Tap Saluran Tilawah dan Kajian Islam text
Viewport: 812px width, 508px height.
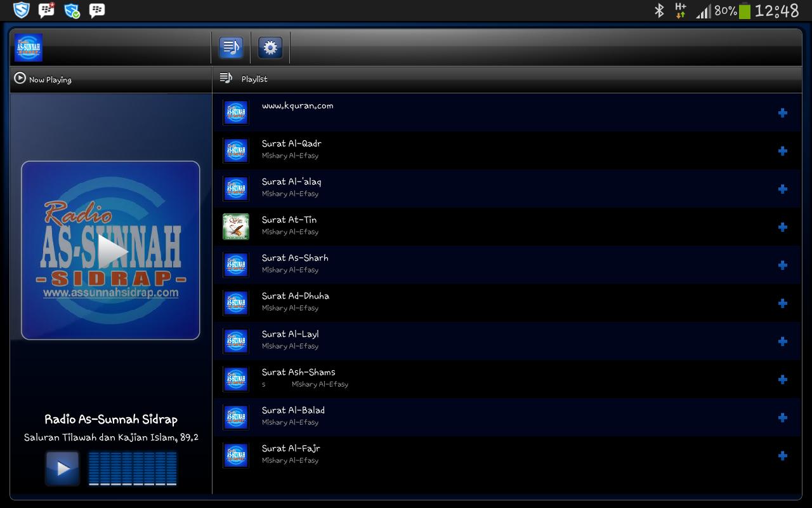coord(111,438)
